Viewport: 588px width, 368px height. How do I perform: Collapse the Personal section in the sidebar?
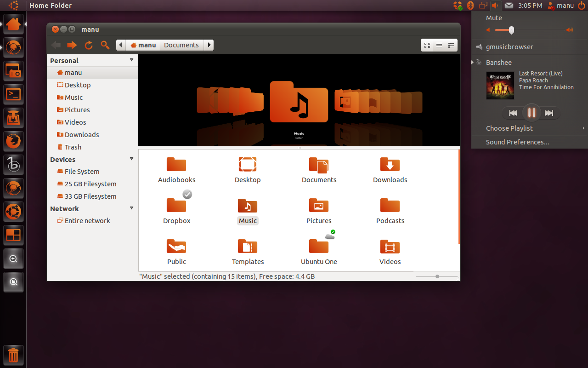[x=131, y=60]
